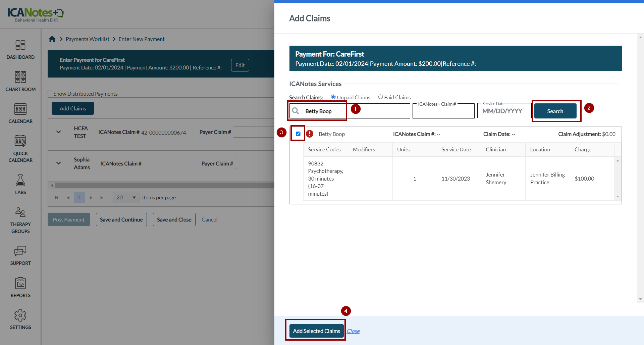Open the Dashboard sidebar icon
Screen dimensions: 644x345
pos(20,45)
